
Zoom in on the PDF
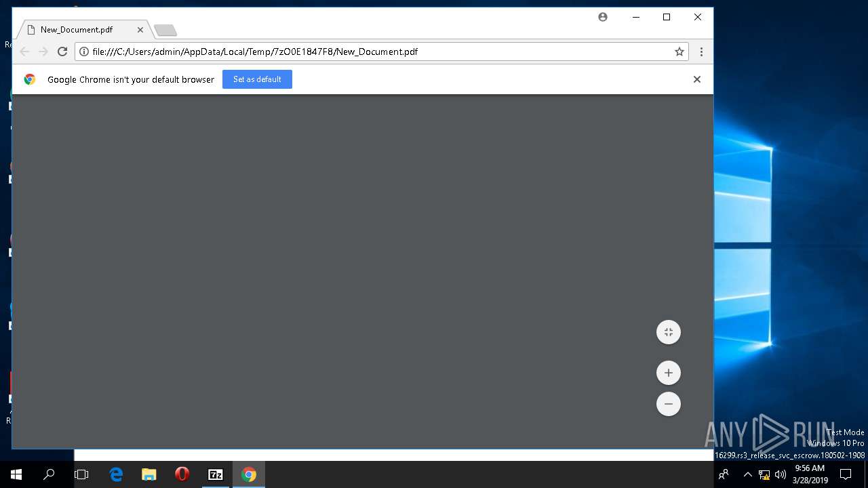(668, 373)
